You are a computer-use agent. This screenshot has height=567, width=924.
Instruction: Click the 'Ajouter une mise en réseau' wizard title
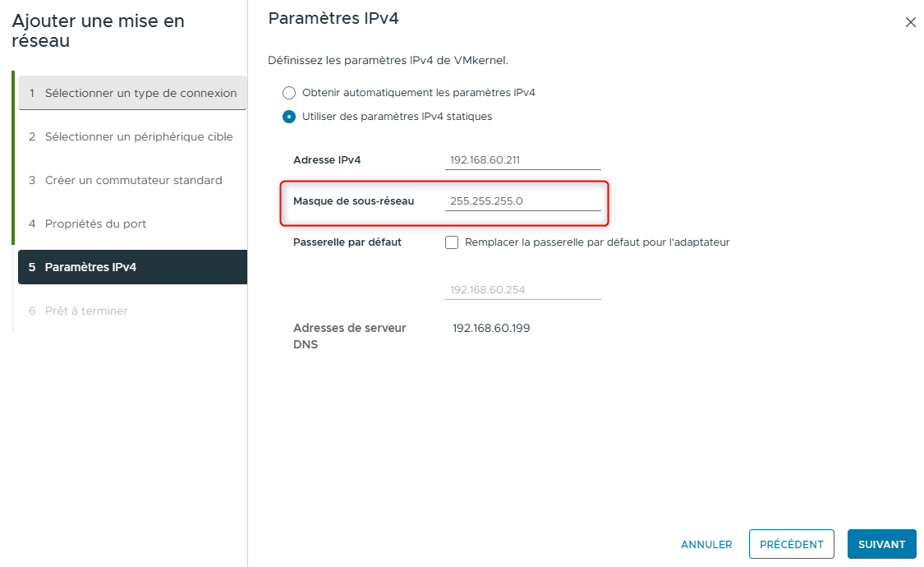point(99,30)
